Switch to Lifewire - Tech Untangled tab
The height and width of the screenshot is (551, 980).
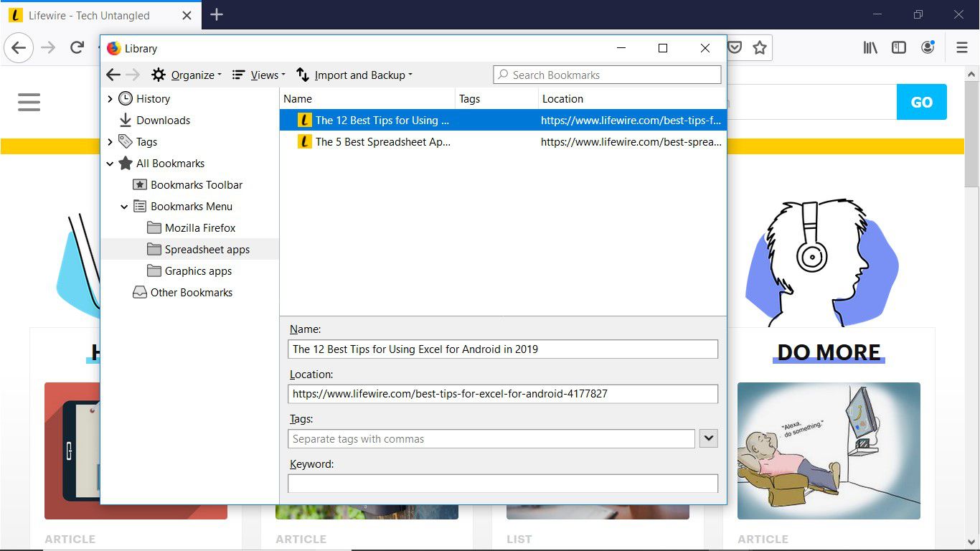click(x=100, y=15)
